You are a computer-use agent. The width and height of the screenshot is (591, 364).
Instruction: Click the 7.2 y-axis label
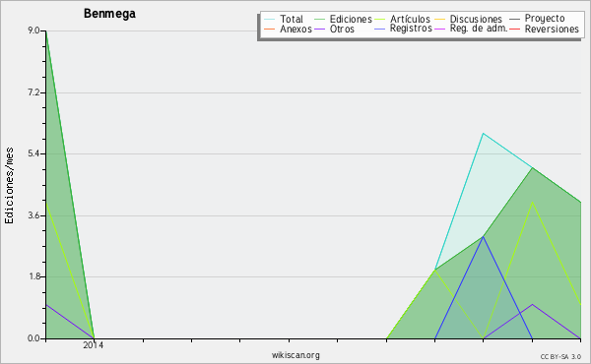click(33, 92)
